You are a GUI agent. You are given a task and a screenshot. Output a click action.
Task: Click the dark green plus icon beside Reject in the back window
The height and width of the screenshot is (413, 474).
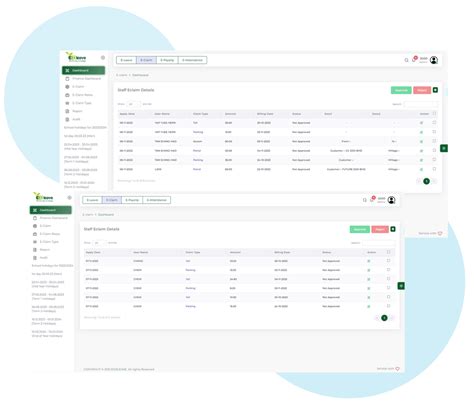[435, 90]
